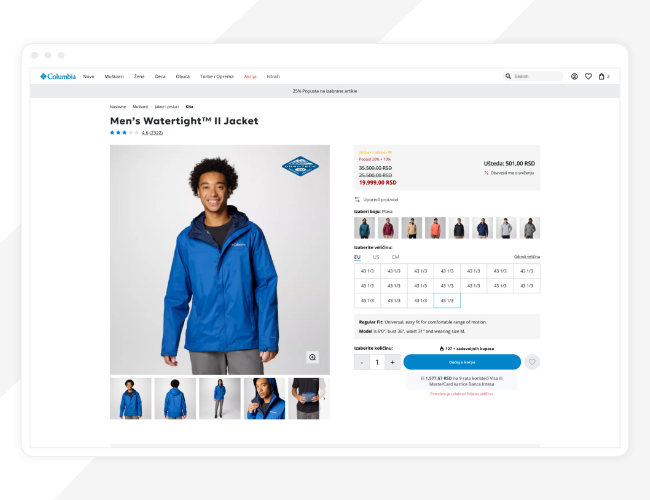Image resolution: width=650 pixels, height=500 pixels.
Task: Click the Columbia logo
Action: pyautogui.click(x=58, y=76)
